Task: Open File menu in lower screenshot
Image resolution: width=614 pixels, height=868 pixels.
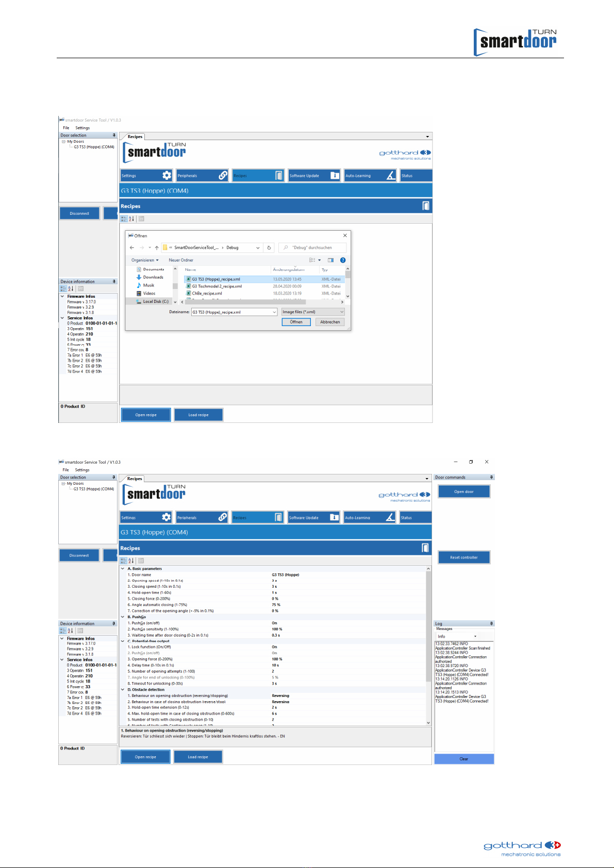Action: 65,470
